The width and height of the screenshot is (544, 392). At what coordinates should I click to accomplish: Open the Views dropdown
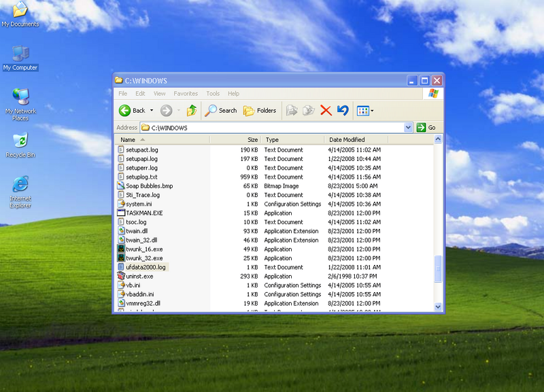(365, 111)
